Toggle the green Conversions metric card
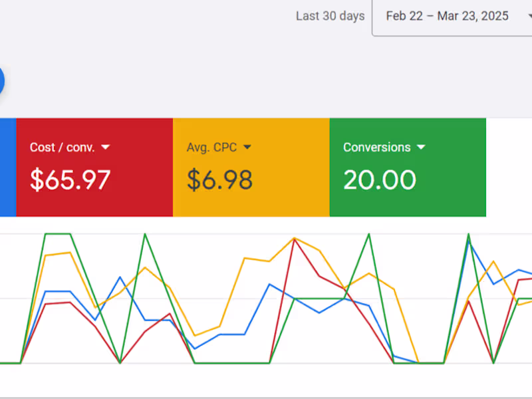Image resolution: width=532 pixels, height=399 pixels. 408,167
